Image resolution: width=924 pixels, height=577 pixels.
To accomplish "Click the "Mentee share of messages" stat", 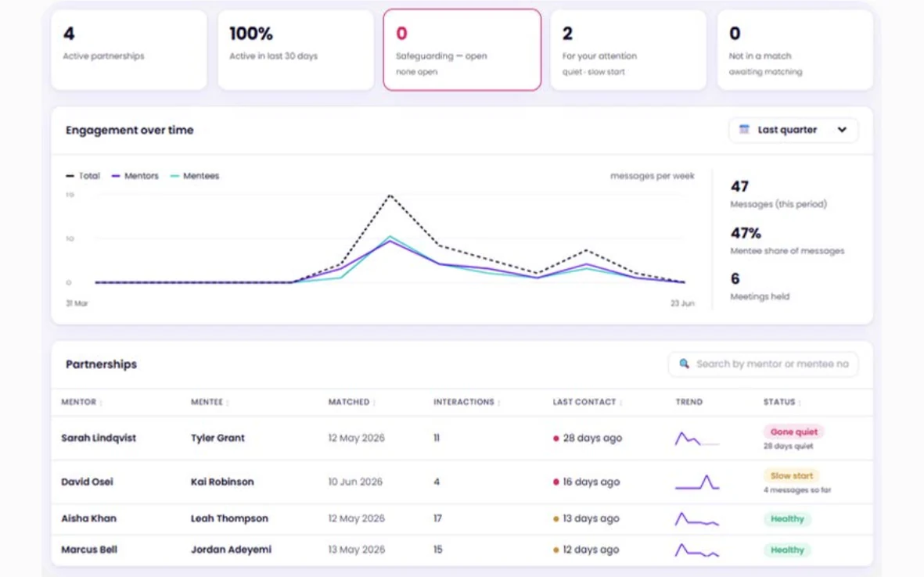I will click(787, 241).
